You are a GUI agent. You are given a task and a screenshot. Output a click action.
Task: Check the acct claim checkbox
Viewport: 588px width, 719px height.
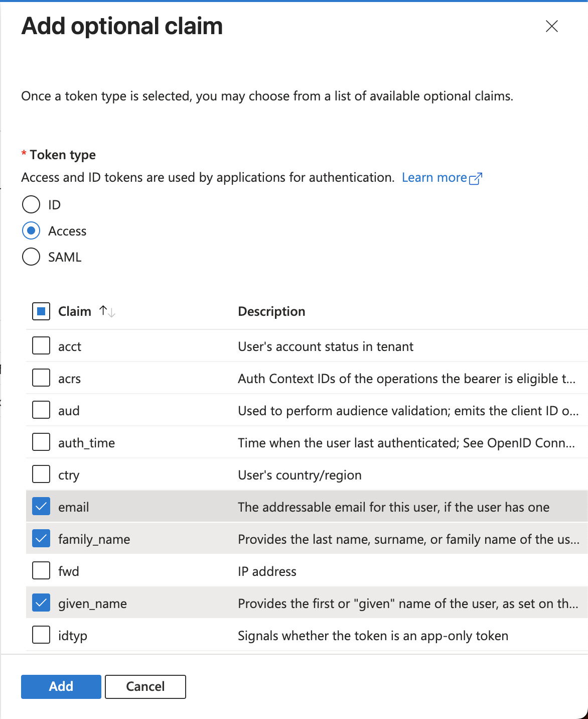(x=41, y=346)
